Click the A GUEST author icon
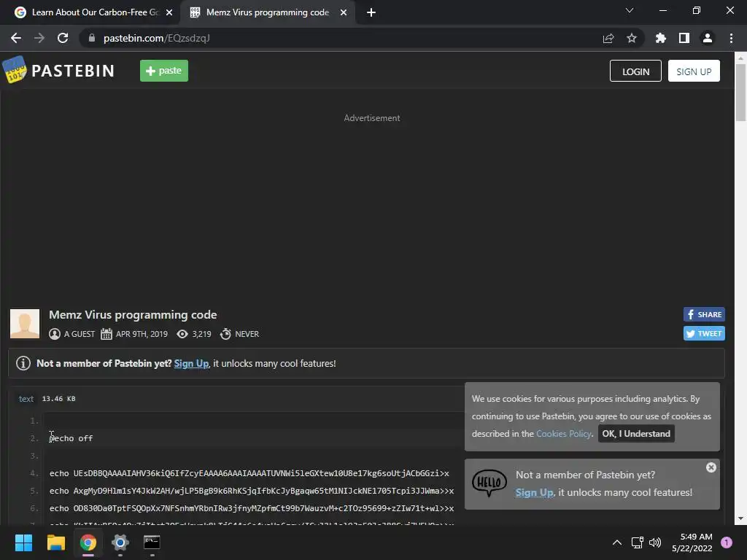 pyautogui.click(x=55, y=334)
